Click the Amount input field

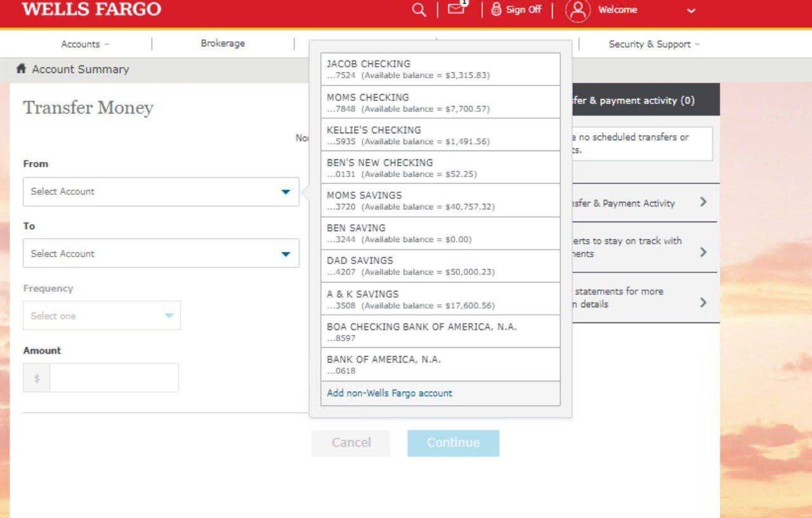point(114,378)
